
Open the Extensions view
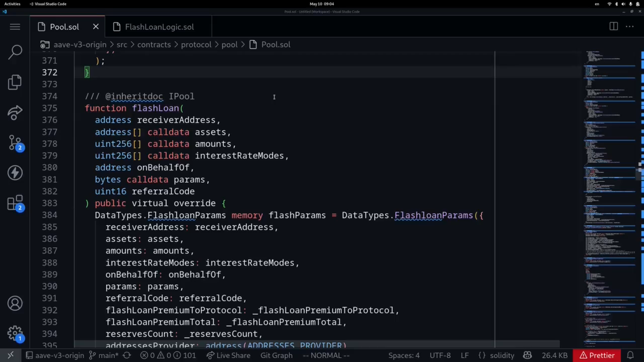(x=15, y=203)
